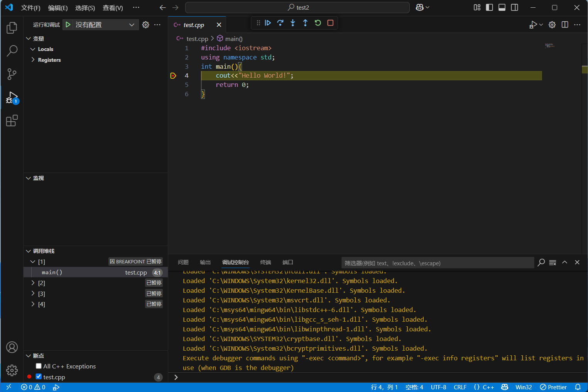Open the Explorer view in activity bar

point(12,28)
